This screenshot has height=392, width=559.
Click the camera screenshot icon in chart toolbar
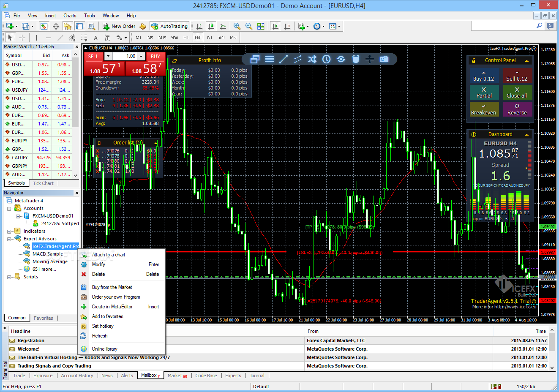[384, 59]
